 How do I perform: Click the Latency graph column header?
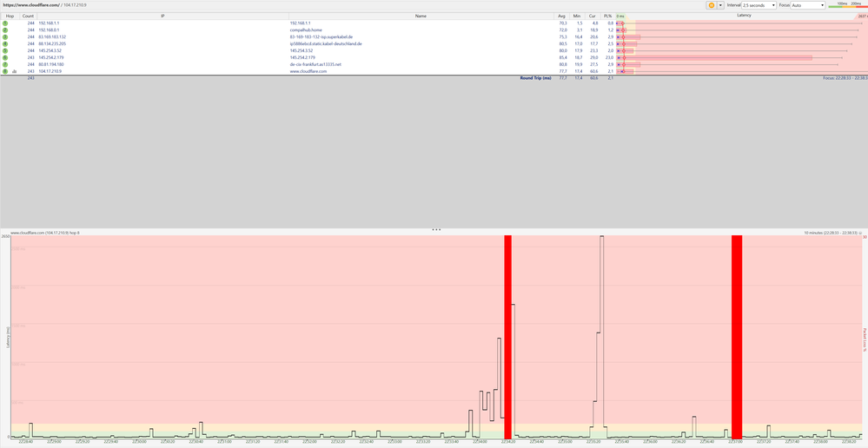tap(744, 16)
